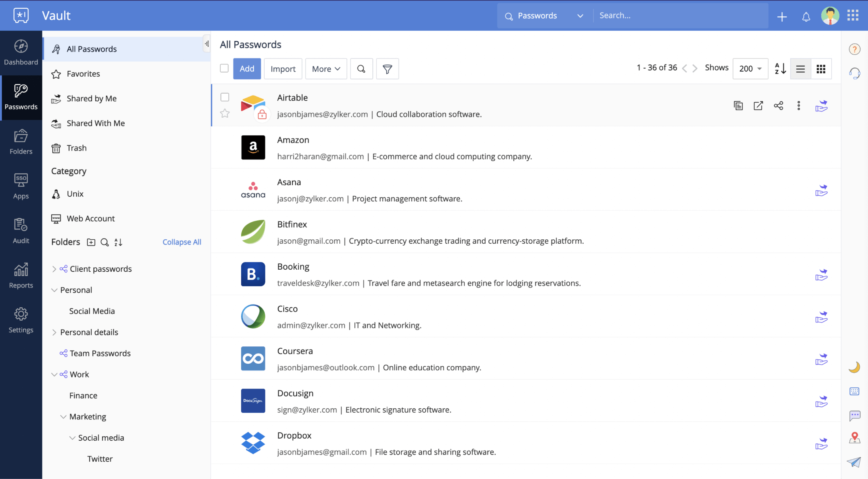The image size is (868, 479).
Task: Open the Reports section
Action: coord(21,276)
